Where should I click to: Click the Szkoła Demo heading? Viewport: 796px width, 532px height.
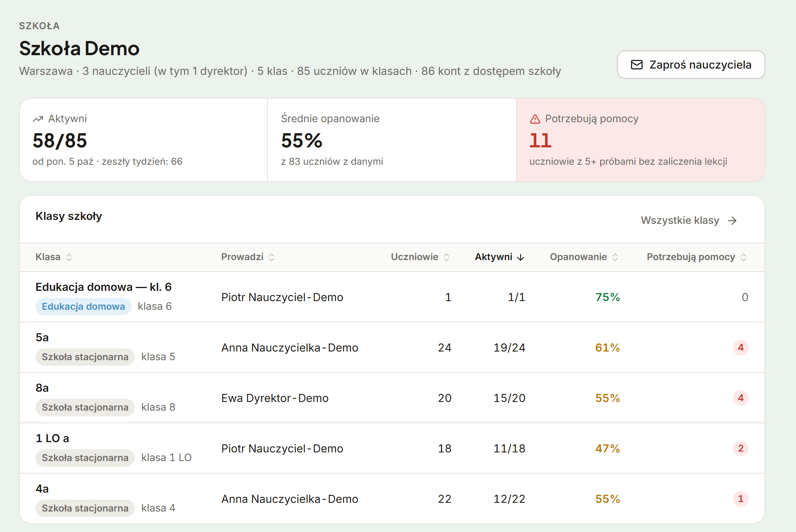pyautogui.click(x=79, y=48)
